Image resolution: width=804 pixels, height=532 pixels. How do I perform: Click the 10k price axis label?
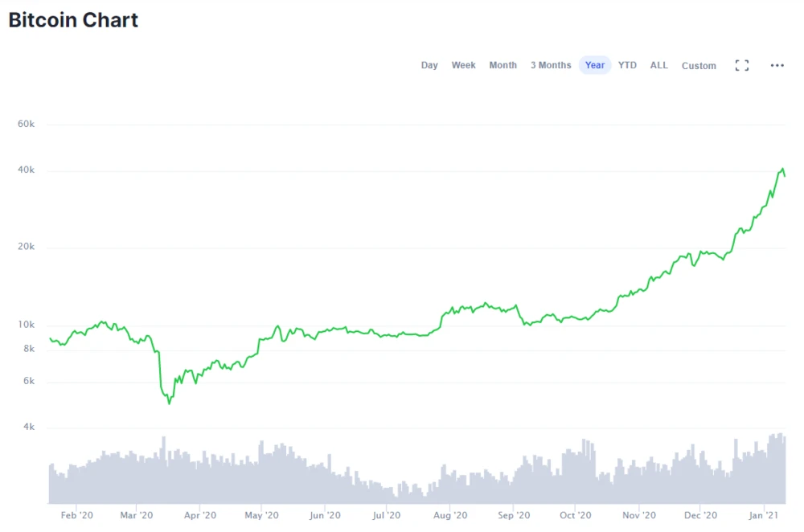(x=27, y=325)
